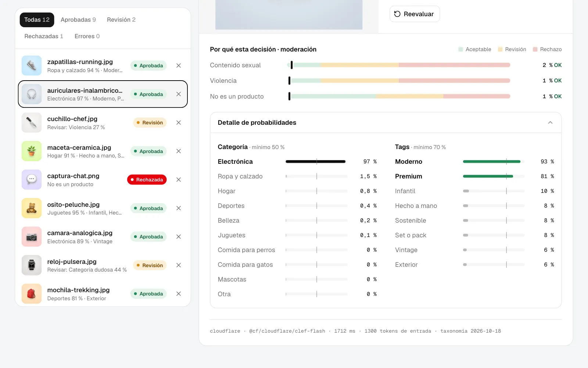The height and width of the screenshot is (368, 588).
Task: Remove auriculares-inalambrico item via X icon
Action: coord(179,94)
